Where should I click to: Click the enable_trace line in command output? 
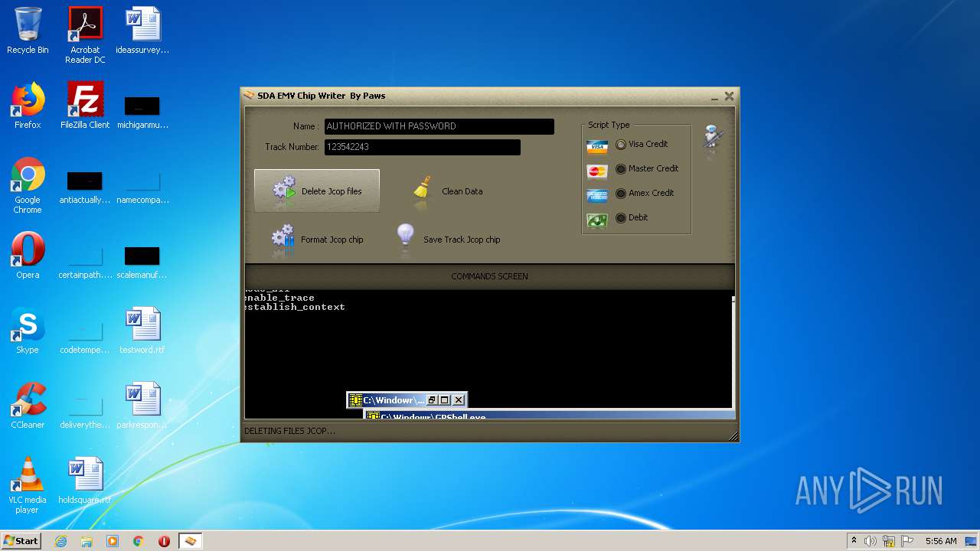279,298
